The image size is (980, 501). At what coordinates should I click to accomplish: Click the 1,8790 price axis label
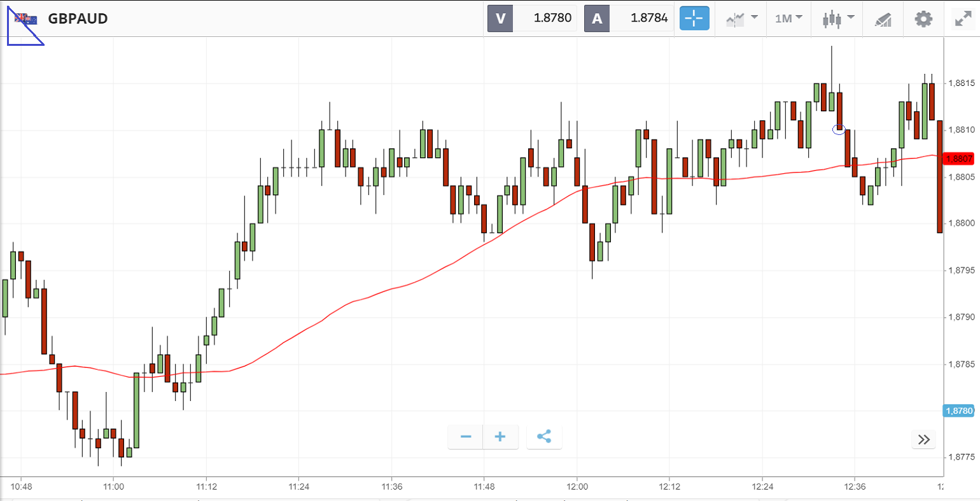click(x=961, y=317)
